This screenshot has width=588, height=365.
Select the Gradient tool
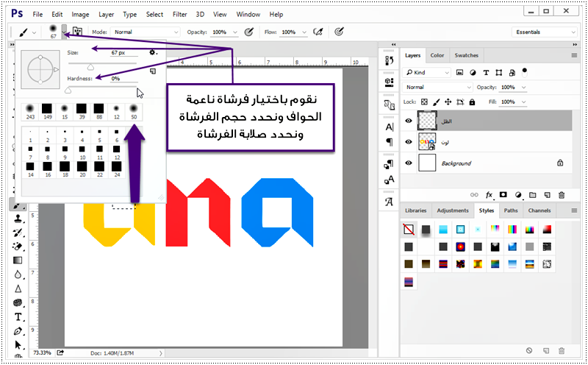pyautogui.click(x=18, y=261)
